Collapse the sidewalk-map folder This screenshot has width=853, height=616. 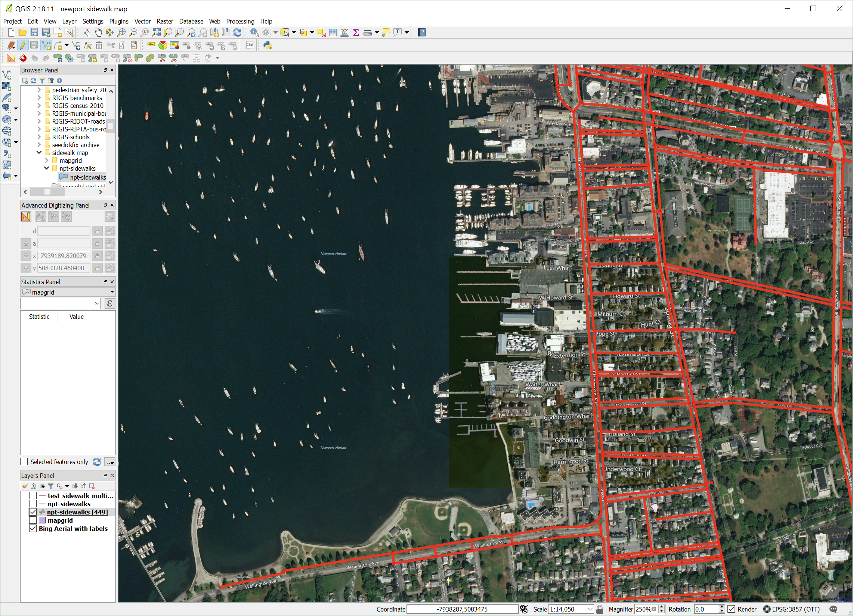click(x=39, y=153)
